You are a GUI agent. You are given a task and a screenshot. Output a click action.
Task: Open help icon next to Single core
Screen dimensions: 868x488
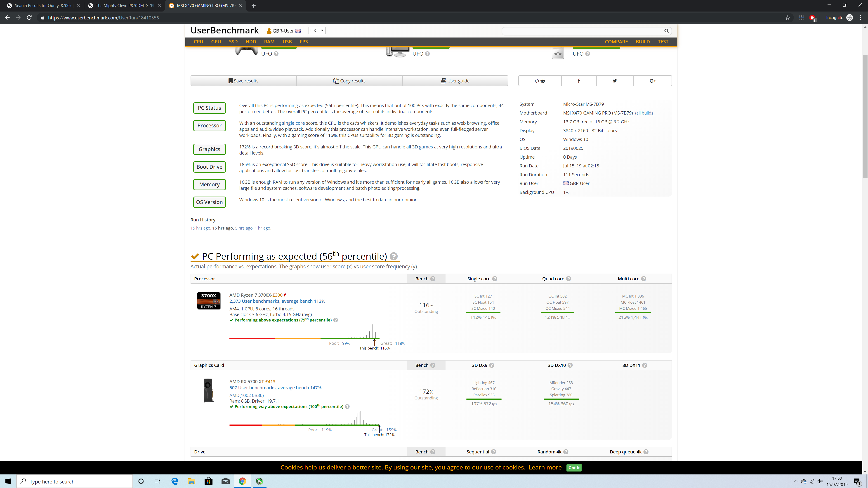click(495, 279)
